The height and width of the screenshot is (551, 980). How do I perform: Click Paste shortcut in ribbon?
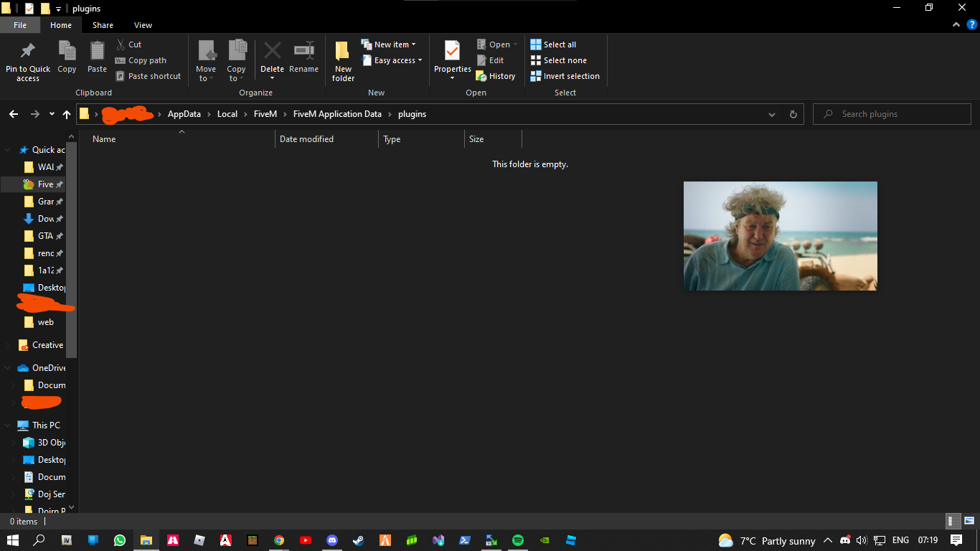(148, 76)
